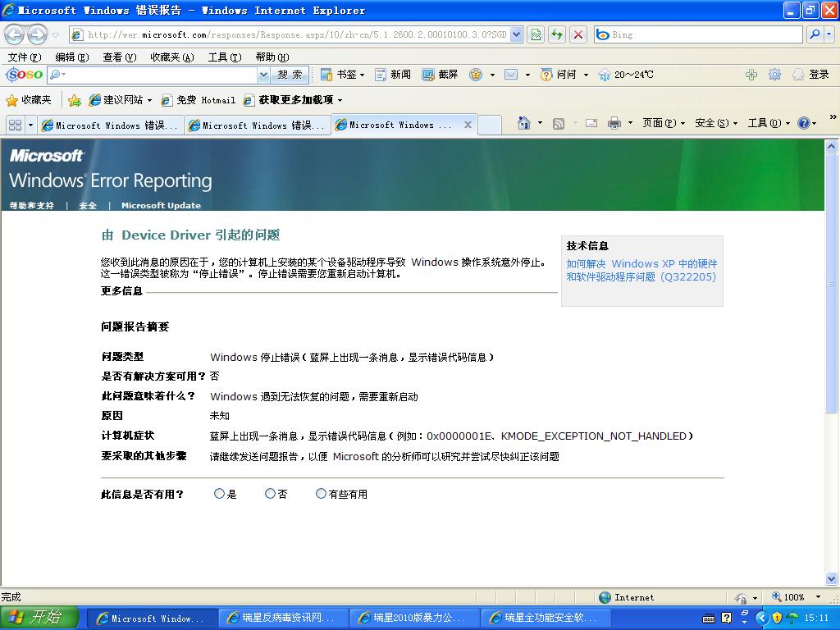Viewport: 840px width, 630px height.
Task: Click the 开始 Start button
Action: pos(39,618)
